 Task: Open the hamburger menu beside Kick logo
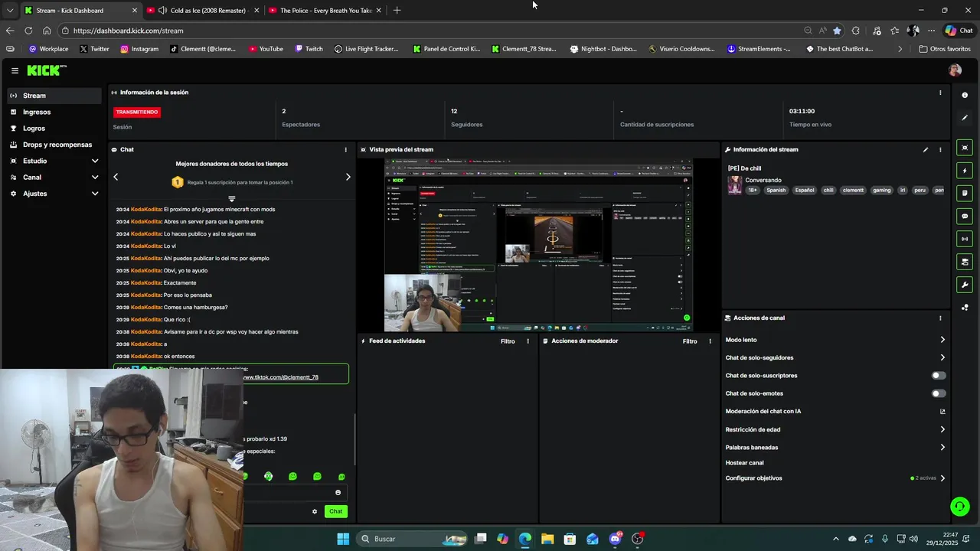(x=15, y=70)
